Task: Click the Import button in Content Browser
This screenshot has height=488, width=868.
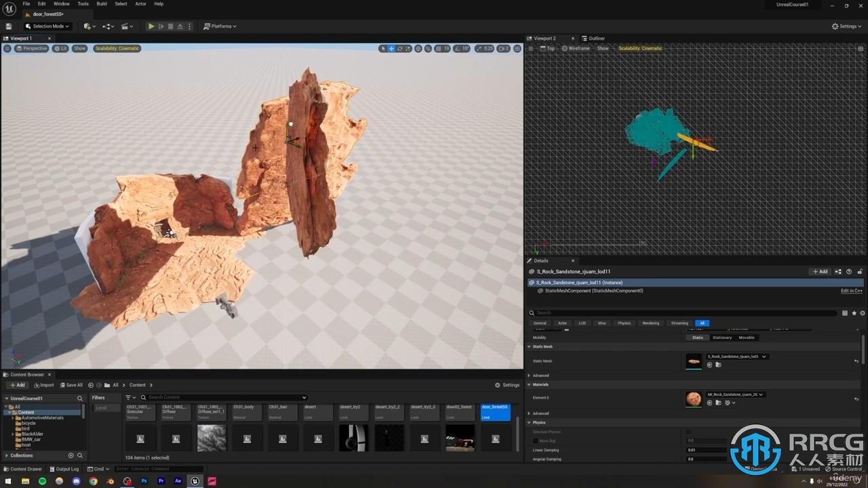Action: 44,385
